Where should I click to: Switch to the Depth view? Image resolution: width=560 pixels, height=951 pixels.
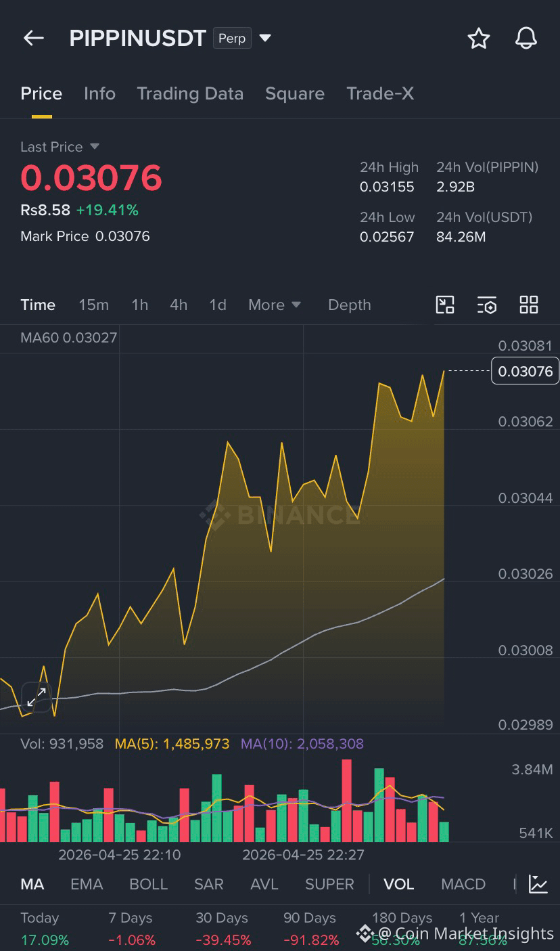[x=350, y=305]
